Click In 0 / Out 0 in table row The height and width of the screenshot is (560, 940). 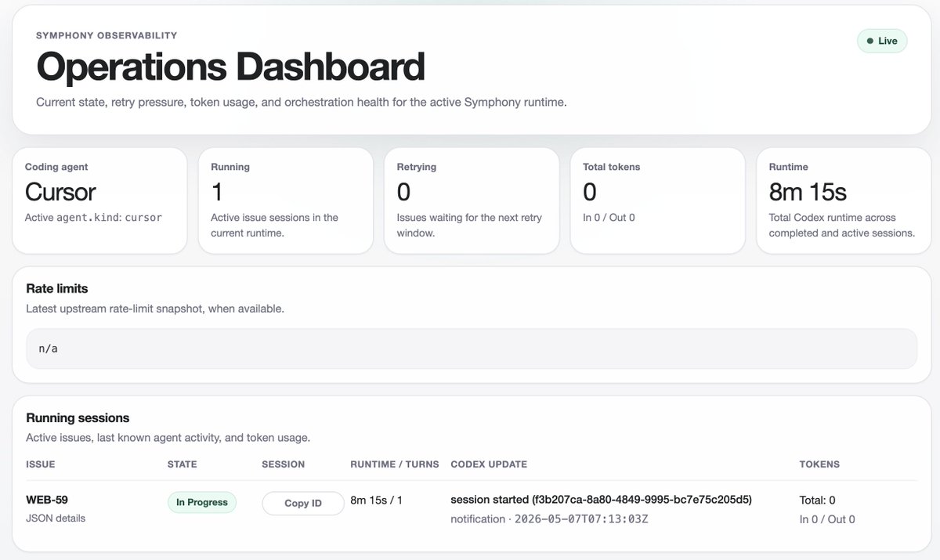click(x=827, y=519)
